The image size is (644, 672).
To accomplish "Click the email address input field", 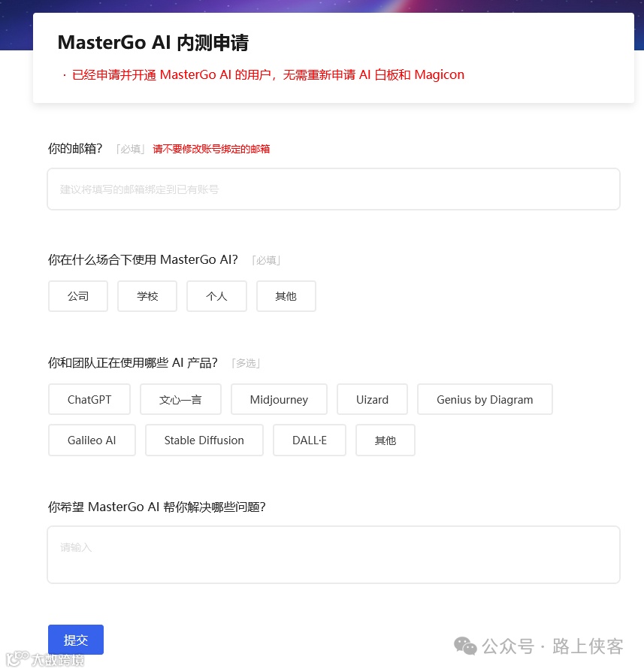I will [x=334, y=189].
